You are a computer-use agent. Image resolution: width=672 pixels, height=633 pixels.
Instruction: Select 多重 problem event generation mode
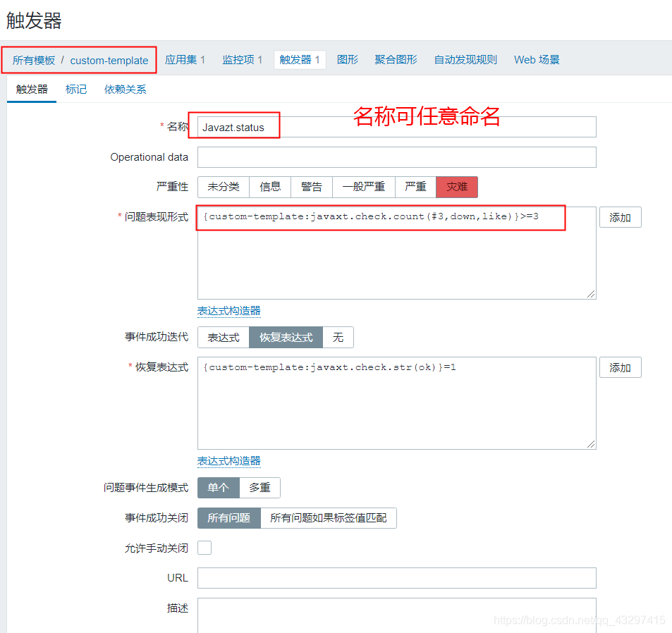pyautogui.click(x=259, y=488)
